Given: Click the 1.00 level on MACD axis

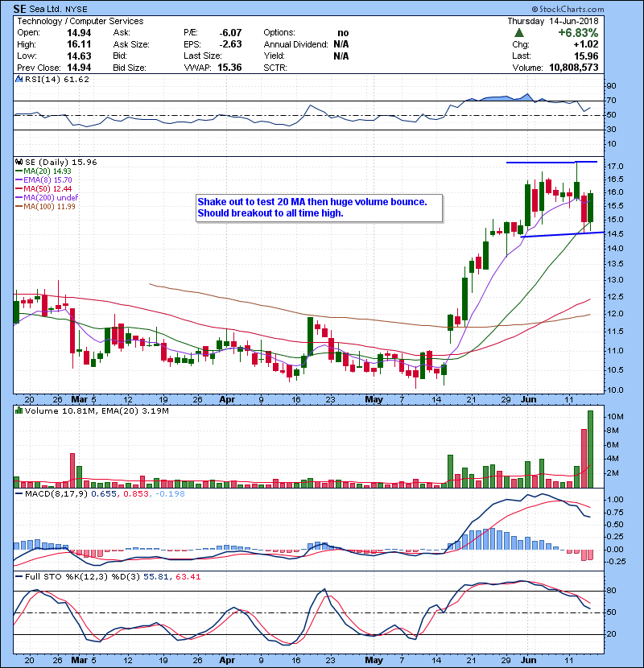Looking at the screenshot, I should point(614,499).
